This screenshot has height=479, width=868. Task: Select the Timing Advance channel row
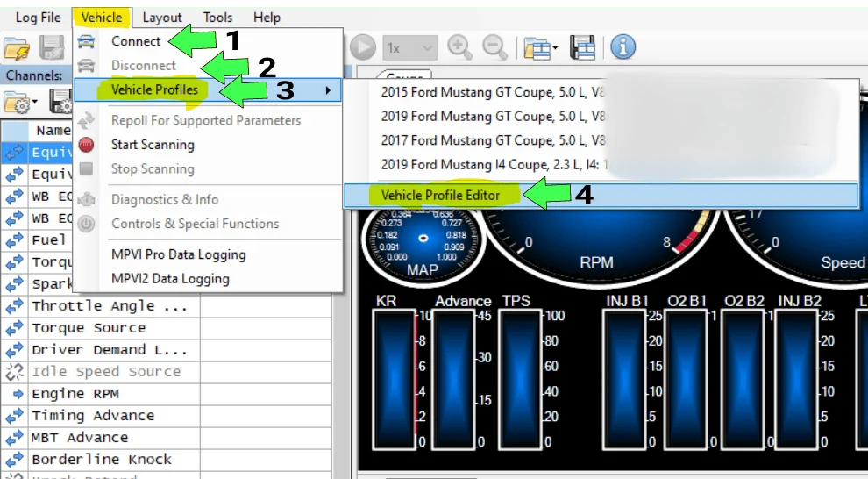[166, 415]
